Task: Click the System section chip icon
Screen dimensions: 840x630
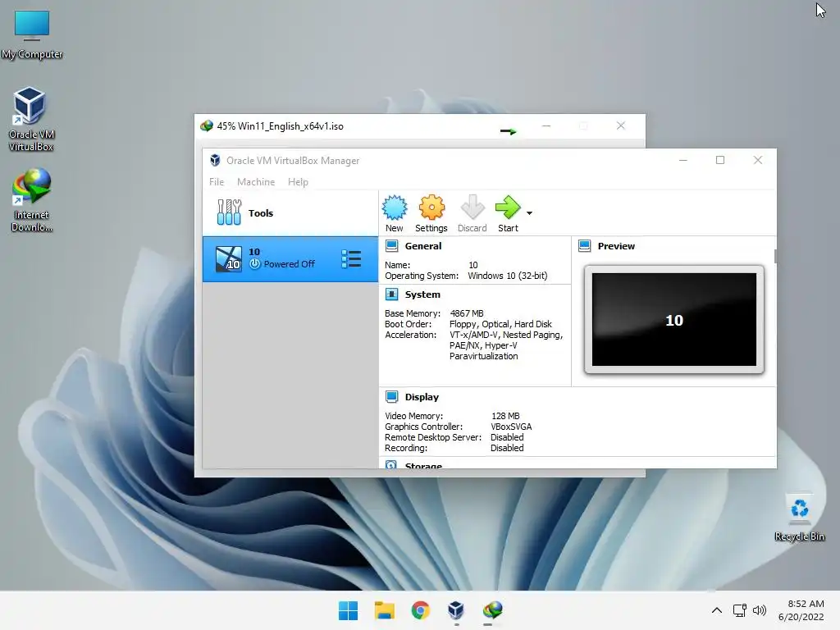Action: [391, 294]
